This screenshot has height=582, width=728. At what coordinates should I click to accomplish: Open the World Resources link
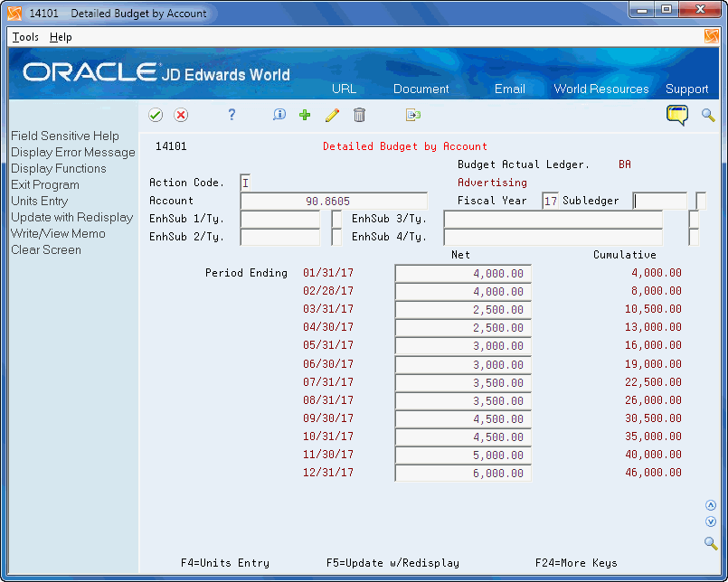601,89
